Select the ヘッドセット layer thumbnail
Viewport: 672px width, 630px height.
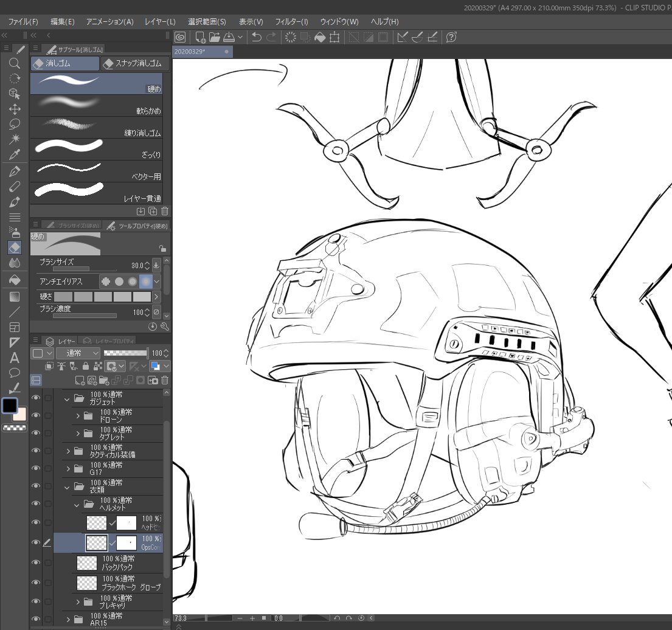pos(97,523)
